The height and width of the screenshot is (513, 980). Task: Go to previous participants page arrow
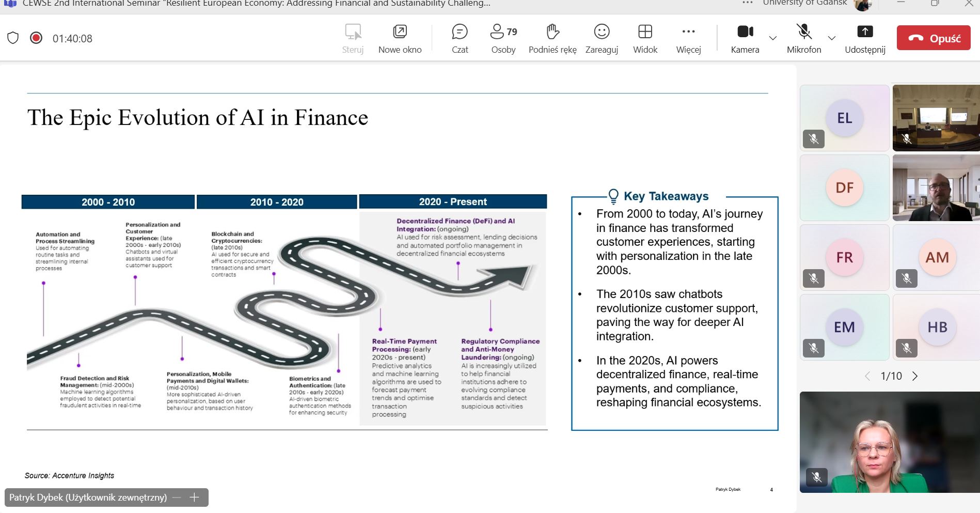[867, 376]
